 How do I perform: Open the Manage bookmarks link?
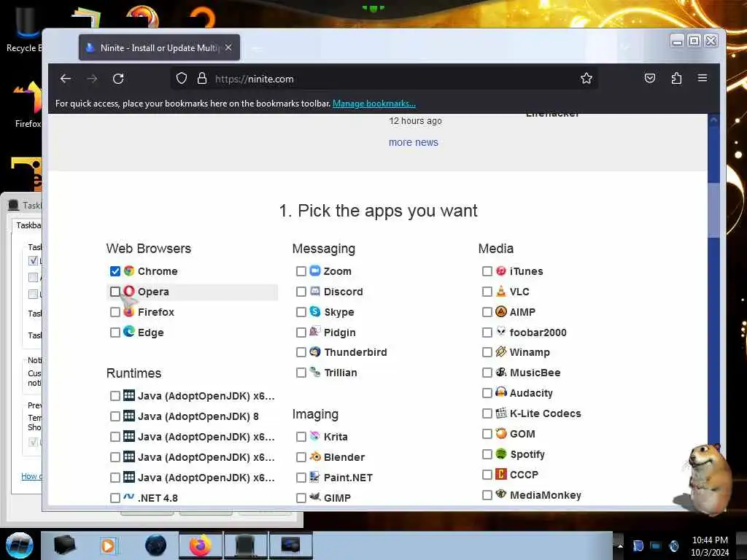click(374, 104)
